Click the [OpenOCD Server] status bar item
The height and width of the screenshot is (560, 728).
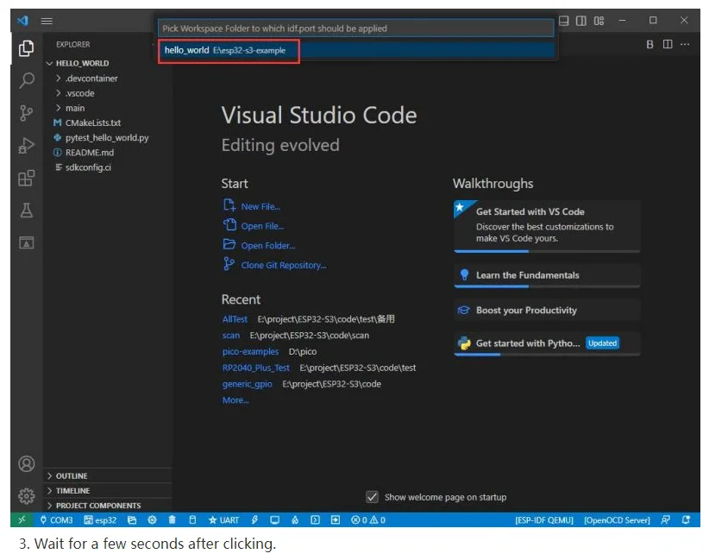(617, 520)
